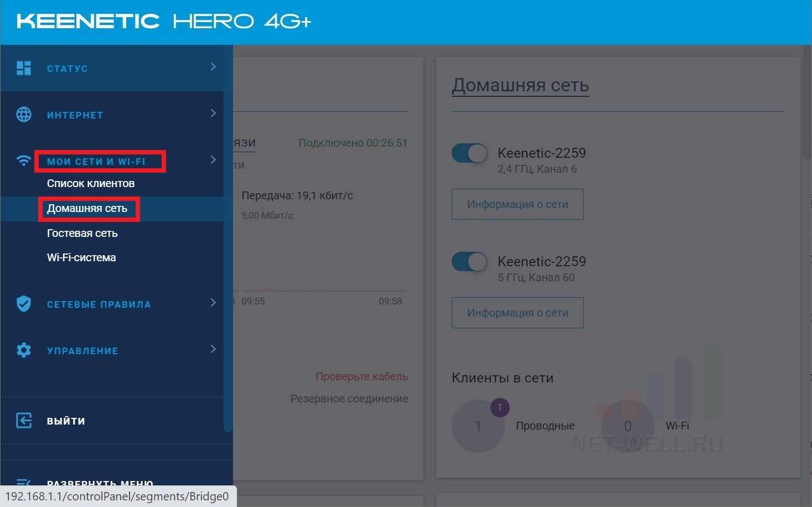This screenshot has height=507, width=812.
Task: Open the Интернет menu item
Action: coord(75,115)
